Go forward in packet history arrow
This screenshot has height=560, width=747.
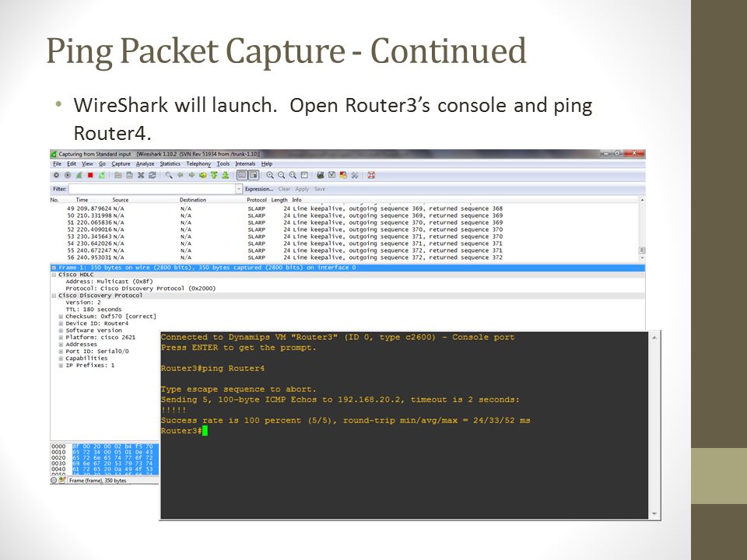click(x=191, y=175)
